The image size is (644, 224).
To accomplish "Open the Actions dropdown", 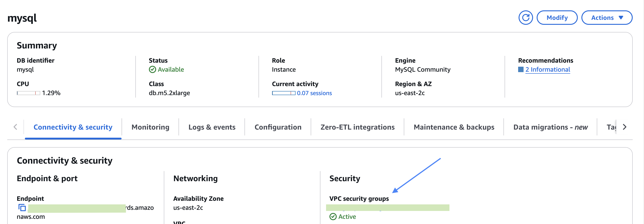I will point(607,17).
